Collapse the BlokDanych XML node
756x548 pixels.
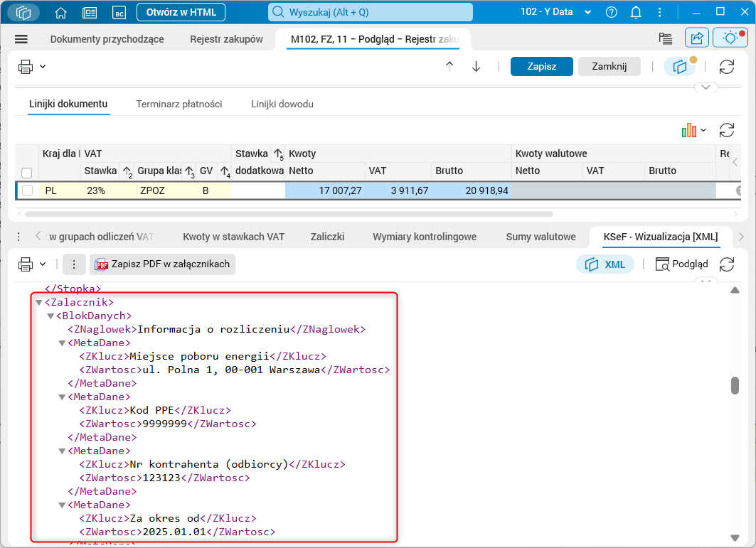click(50, 316)
